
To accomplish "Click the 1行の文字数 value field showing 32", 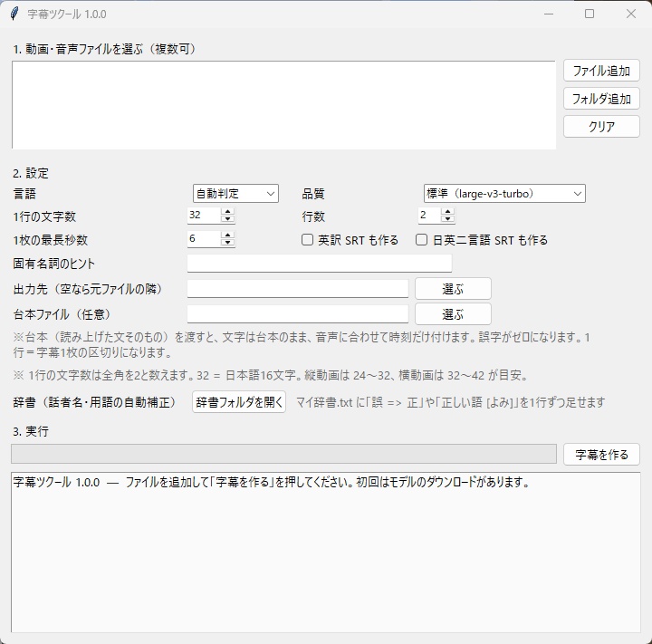I will (204, 215).
